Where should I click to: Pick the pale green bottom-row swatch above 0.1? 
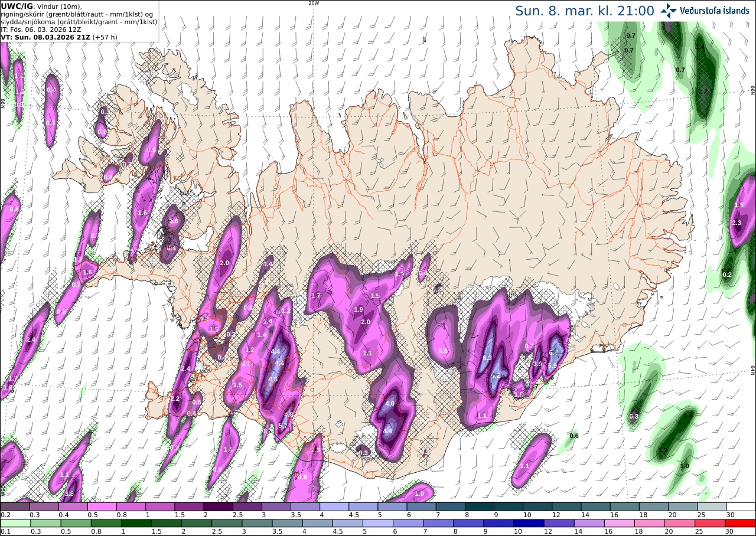[15, 523]
